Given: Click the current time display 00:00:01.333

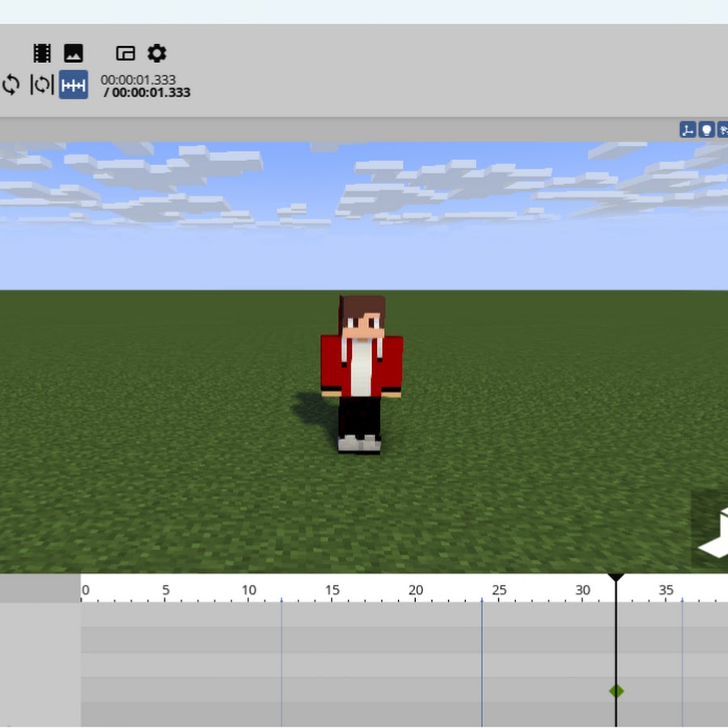Looking at the screenshot, I should tap(138, 80).
